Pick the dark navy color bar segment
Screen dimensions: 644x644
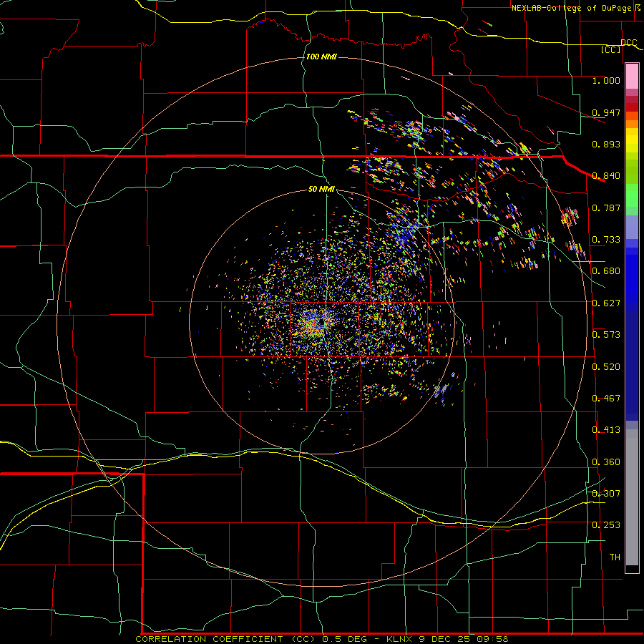[x=632, y=366]
